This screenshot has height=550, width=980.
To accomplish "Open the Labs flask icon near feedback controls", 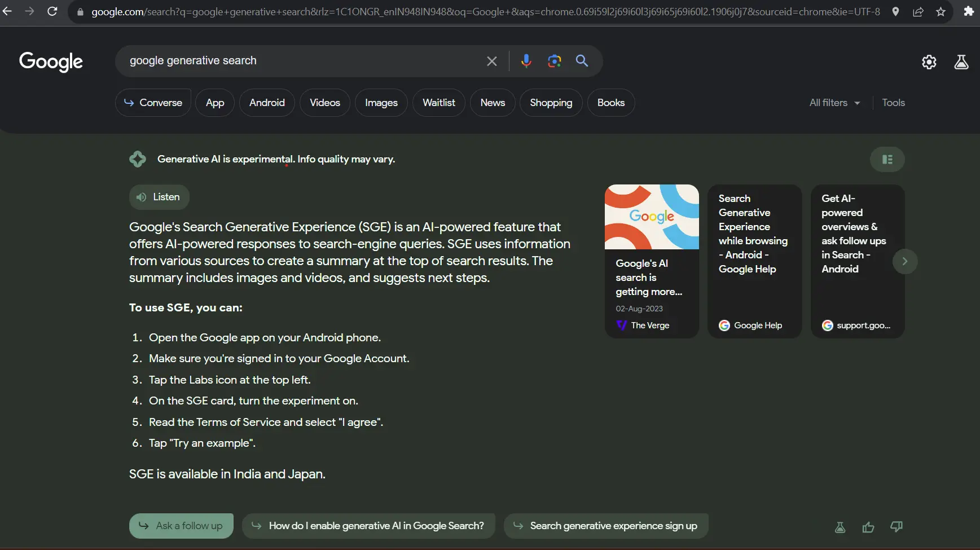I will [x=840, y=526].
